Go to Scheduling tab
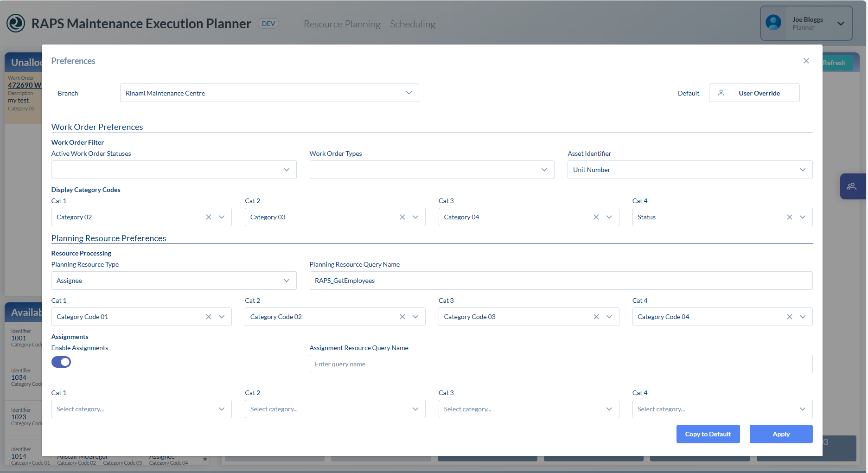The width and height of the screenshot is (868, 473). coord(412,24)
